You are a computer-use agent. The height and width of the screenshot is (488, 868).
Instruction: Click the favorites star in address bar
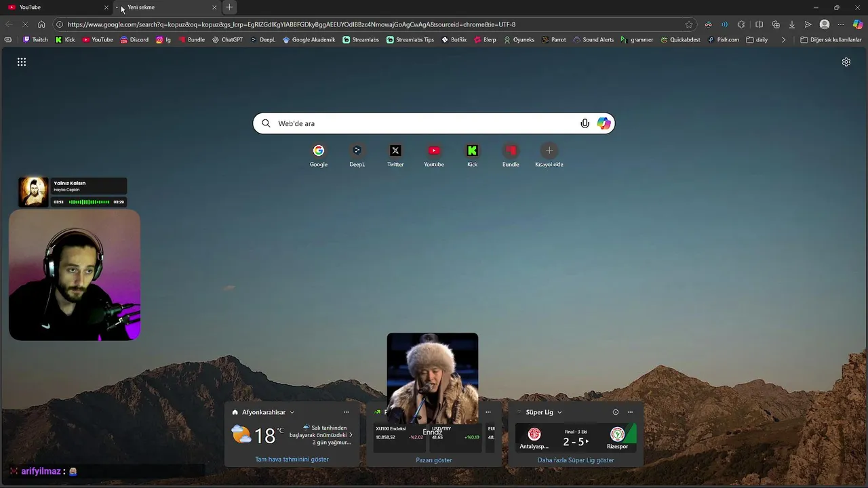tap(689, 24)
